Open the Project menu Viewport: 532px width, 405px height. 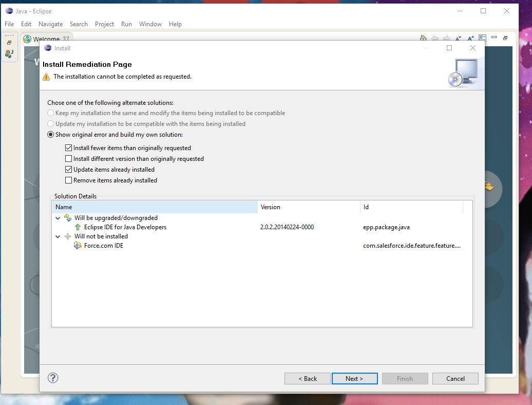(x=105, y=24)
